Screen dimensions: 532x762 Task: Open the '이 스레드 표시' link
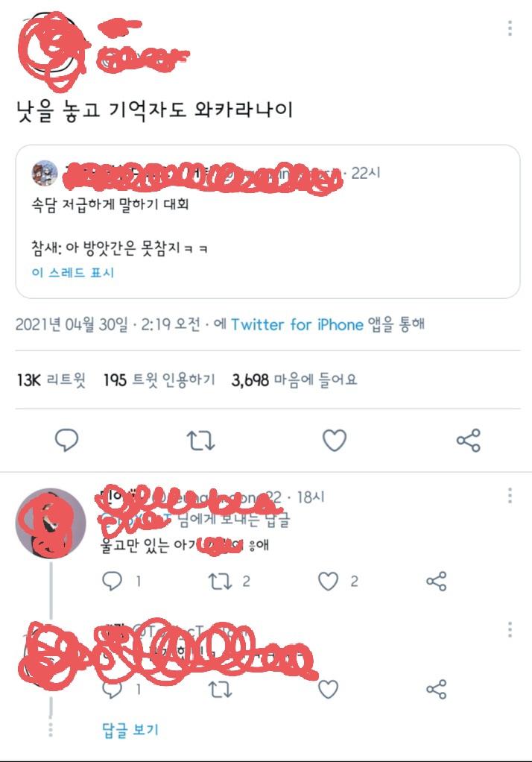73,273
